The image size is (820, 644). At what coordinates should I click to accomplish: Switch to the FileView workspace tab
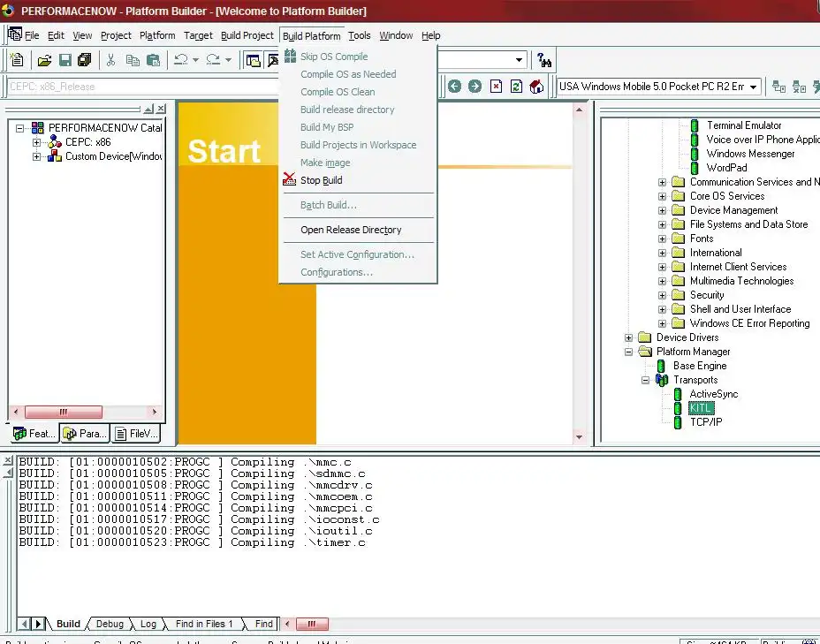pyautogui.click(x=136, y=434)
